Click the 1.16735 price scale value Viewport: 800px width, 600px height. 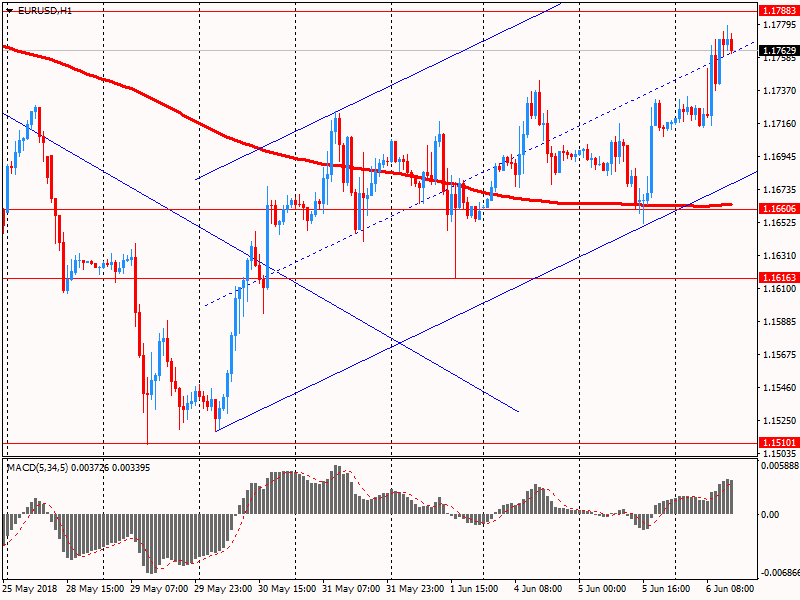[779, 189]
